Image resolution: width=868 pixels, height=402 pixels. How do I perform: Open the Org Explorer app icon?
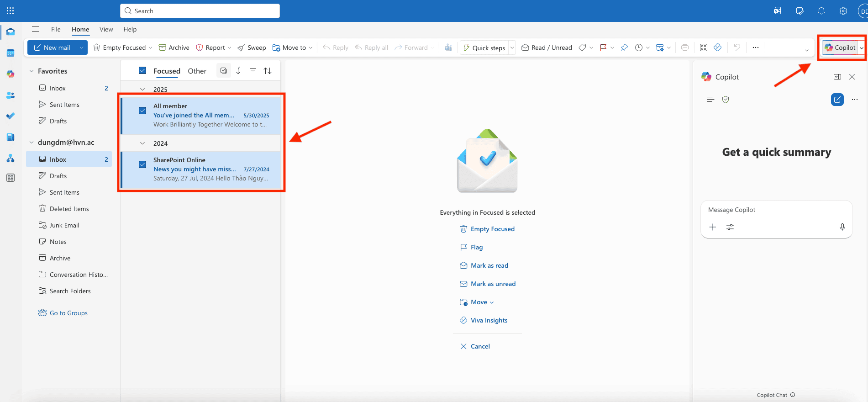pos(11,158)
